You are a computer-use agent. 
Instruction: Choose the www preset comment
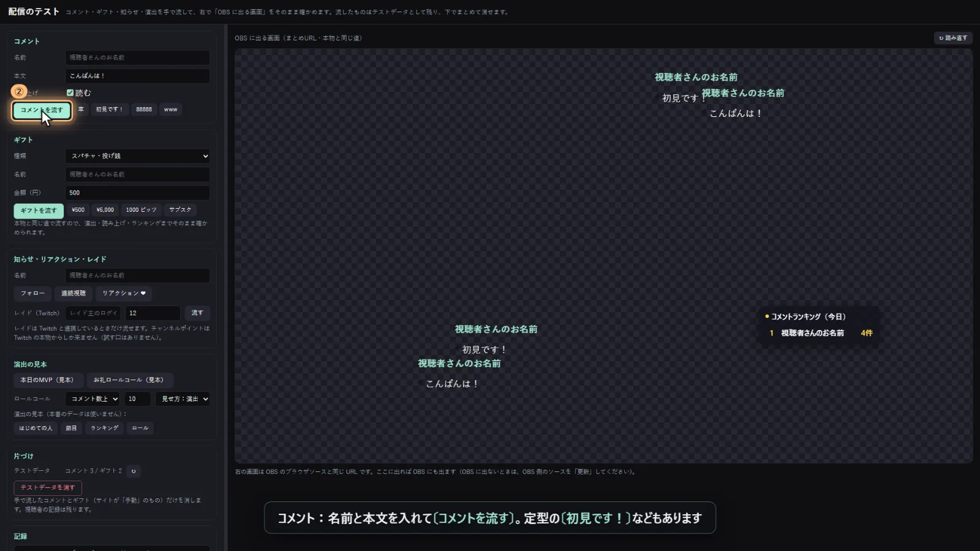click(171, 110)
